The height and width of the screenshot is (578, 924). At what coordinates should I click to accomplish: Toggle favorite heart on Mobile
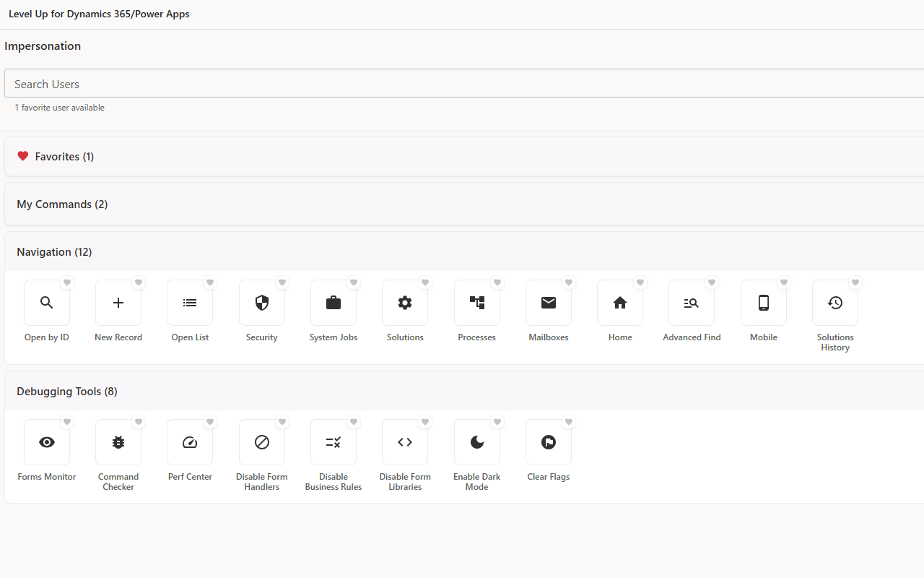coord(784,282)
